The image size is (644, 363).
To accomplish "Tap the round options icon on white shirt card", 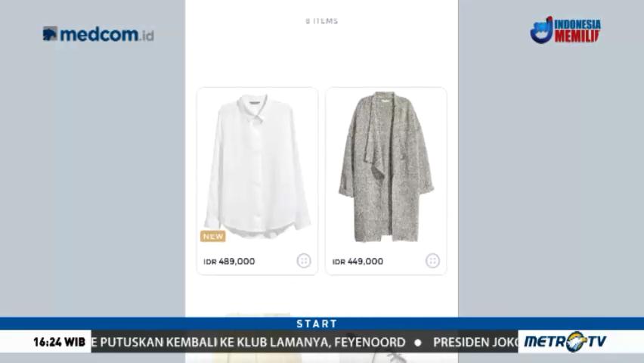I will coord(304,261).
